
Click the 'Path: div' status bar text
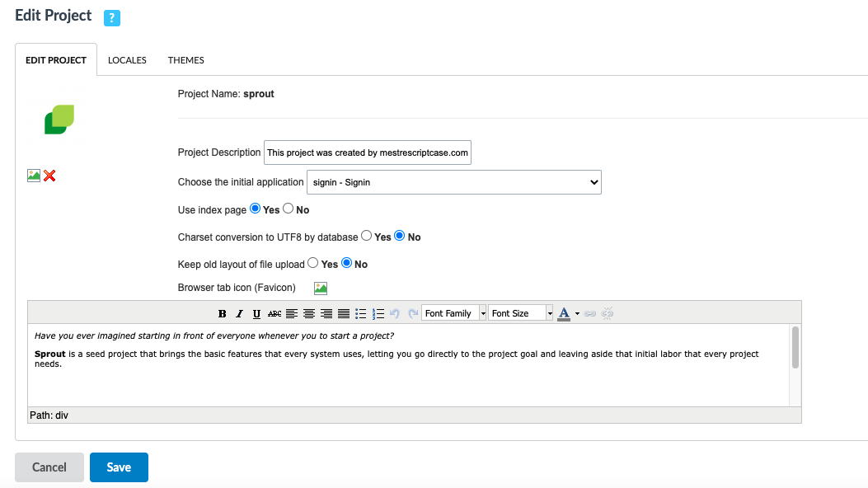point(49,415)
